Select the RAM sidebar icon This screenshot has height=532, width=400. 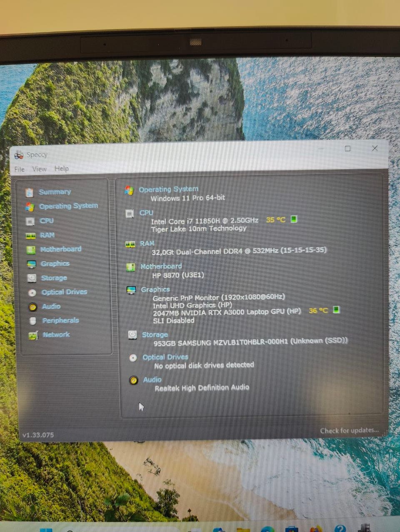31,236
